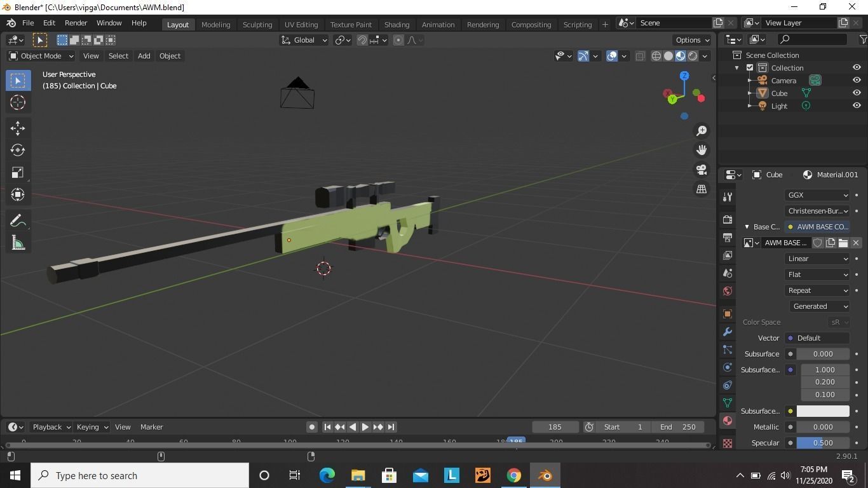Screen dimensions: 868x488
Task: Activate the Rotate tool
Action: pos(18,151)
